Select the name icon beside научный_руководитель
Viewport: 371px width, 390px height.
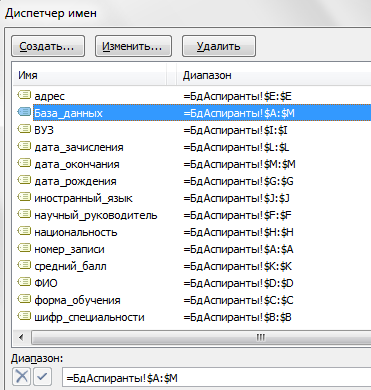coord(24,215)
